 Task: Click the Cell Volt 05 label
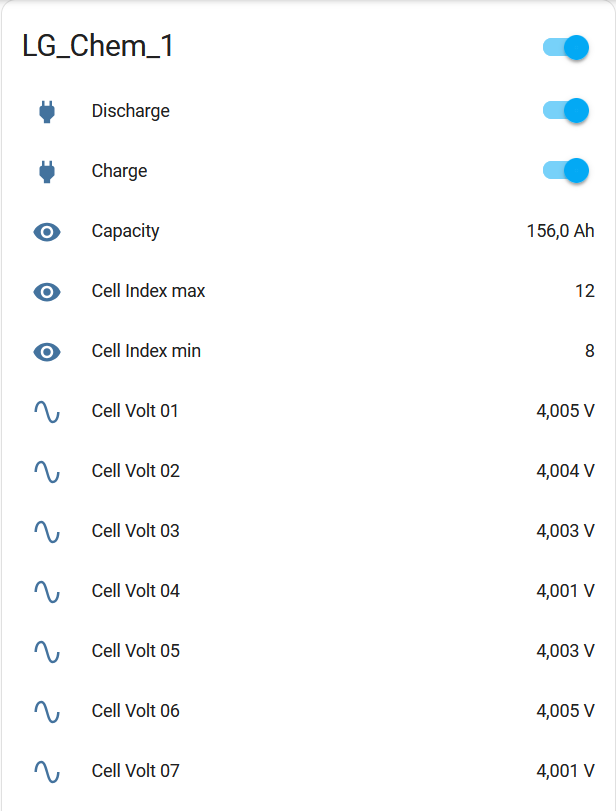136,651
